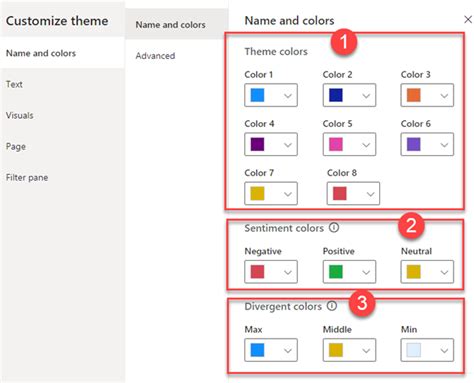Image resolution: width=474 pixels, height=383 pixels.
Task: Click the green Positive sentiment swatch
Action: coord(336,272)
